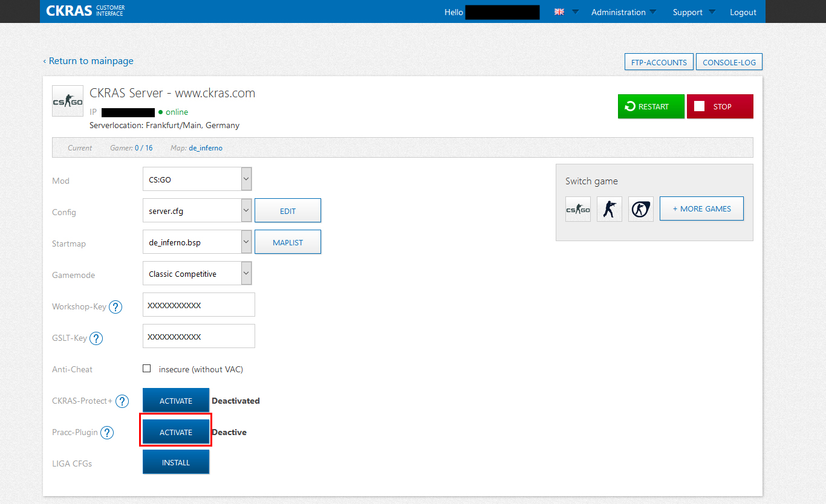Open CONSOLE-LOG
Image resolution: width=826 pixels, height=504 pixels.
(729, 62)
